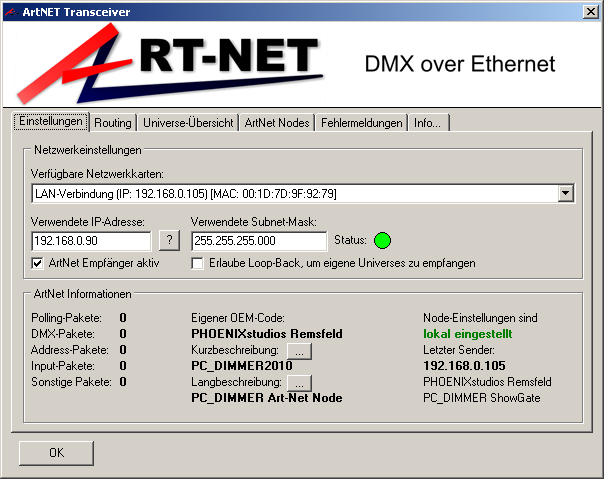This screenshot has width=604, height=479.
Task: Click the PC_DIMMER Art-Net Node text
Action: (x=267, y=398)
